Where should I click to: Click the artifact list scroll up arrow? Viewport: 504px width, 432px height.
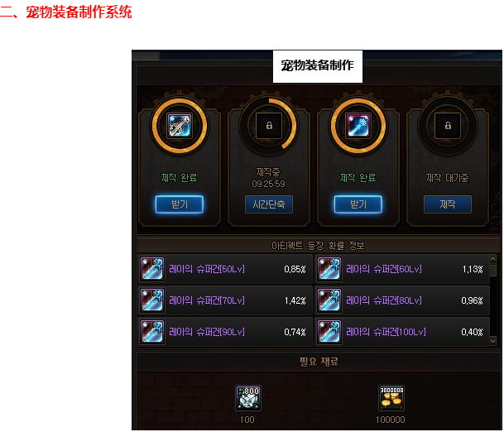point(492,259)
